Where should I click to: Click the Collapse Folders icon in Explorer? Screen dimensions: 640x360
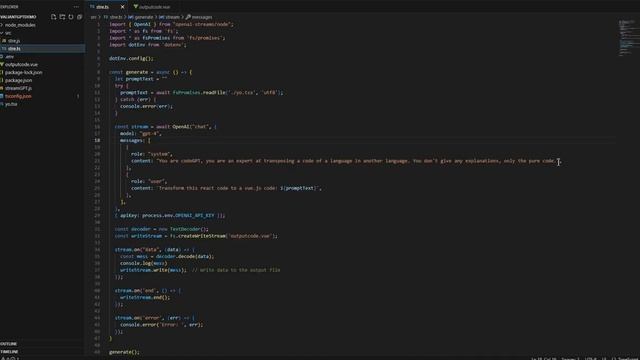tap(79, 17)
